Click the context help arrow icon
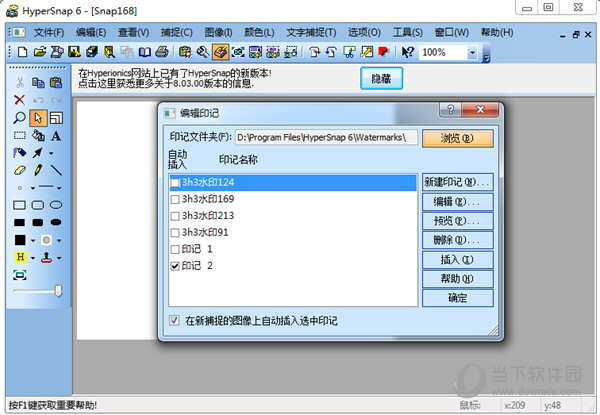This screenshot has width=600, height=415. (408, 52)
